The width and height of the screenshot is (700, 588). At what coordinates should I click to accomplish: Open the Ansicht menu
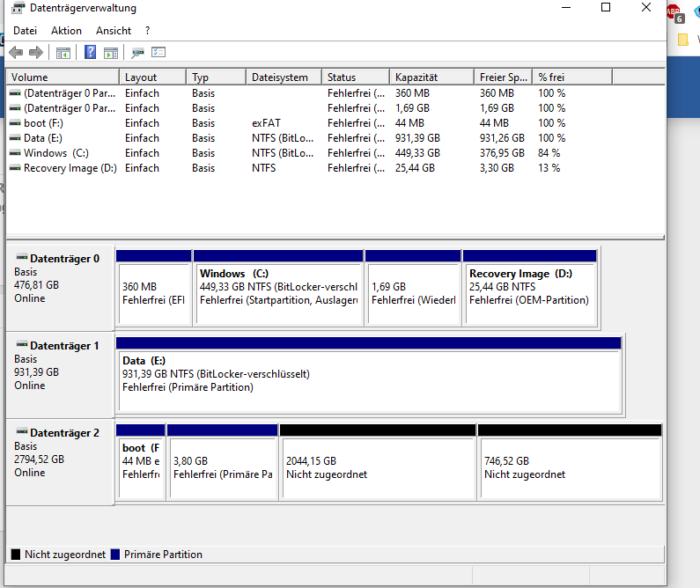pos(114,31)
